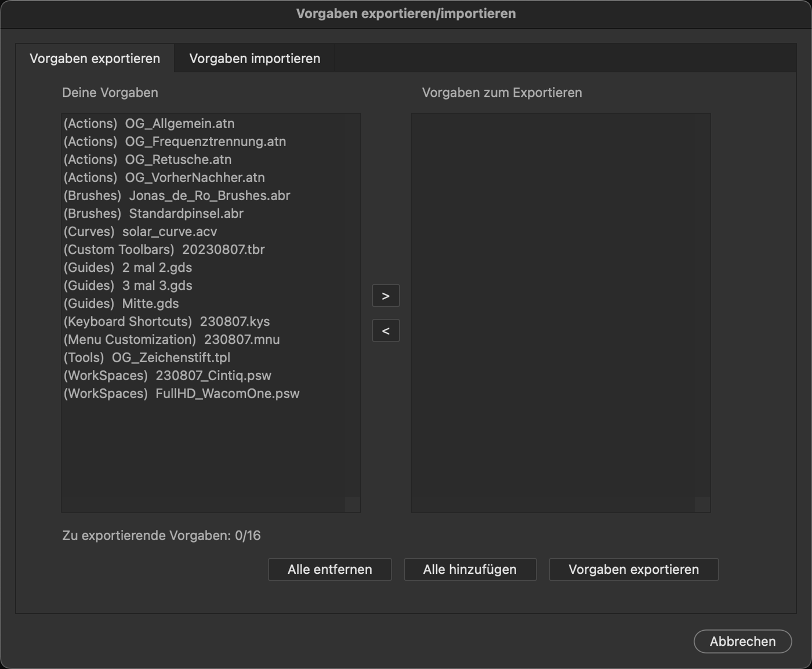Choose Custom Toolbars 20230807.tbr entry
The image size is (812, 669).
coord(164,249)
